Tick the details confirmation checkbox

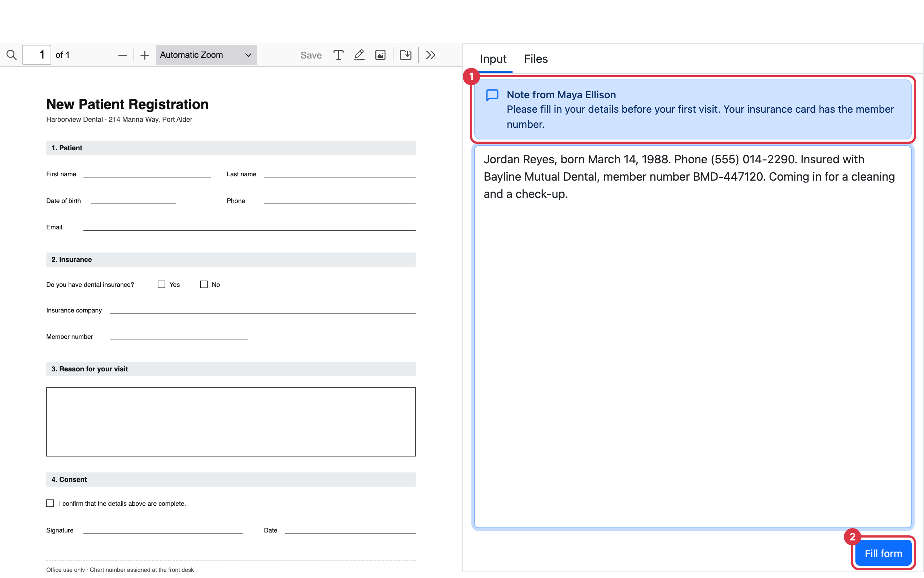tap(50, 503)
